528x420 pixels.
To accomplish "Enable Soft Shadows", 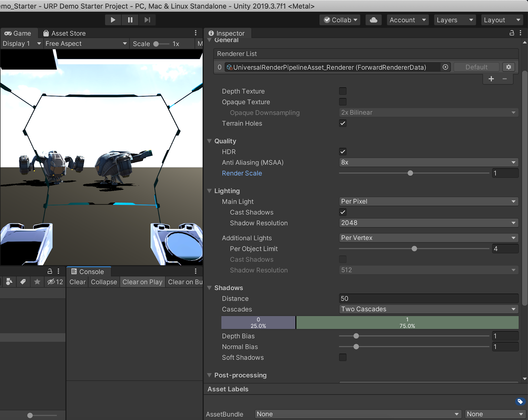I will tap(343, 357).
